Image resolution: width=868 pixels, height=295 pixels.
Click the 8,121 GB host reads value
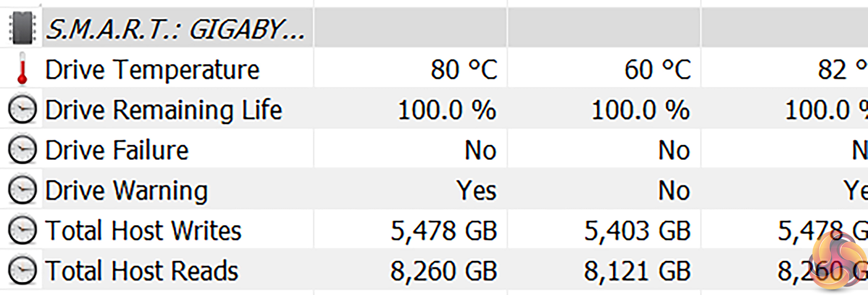click(x=637, y=271)
